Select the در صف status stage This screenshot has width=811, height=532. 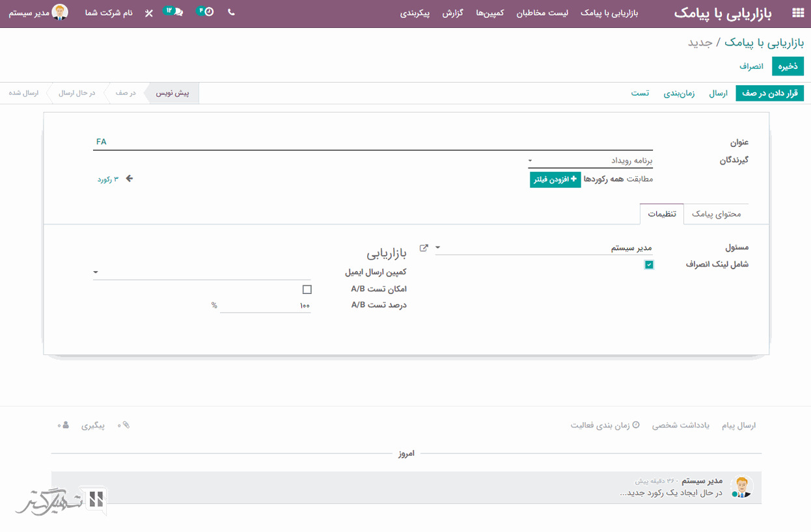[126, 93]
